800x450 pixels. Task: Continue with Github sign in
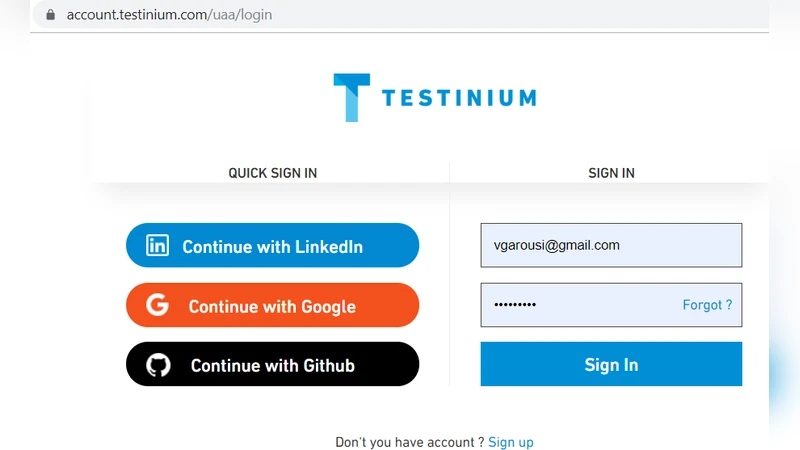[272, 365]
